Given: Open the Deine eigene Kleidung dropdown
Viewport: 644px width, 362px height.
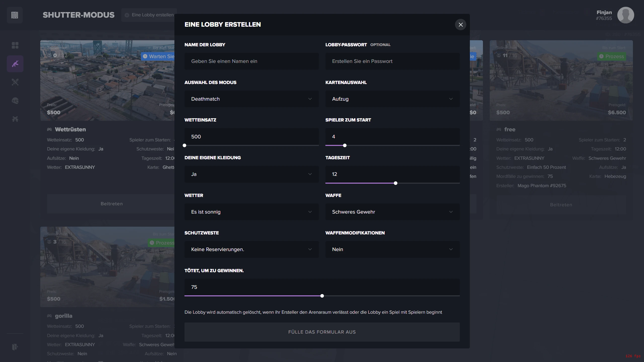Looking at the screenshot, I should coord(251,174).
